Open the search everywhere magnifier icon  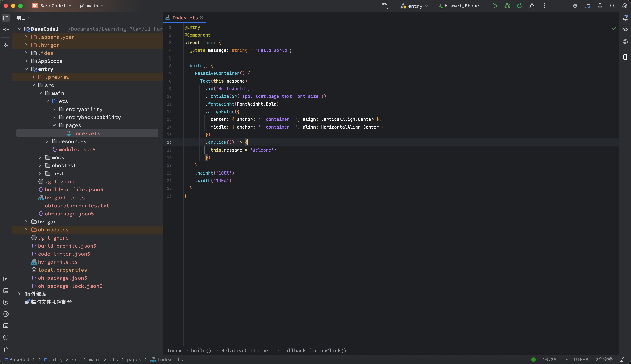tap(612, 6)
